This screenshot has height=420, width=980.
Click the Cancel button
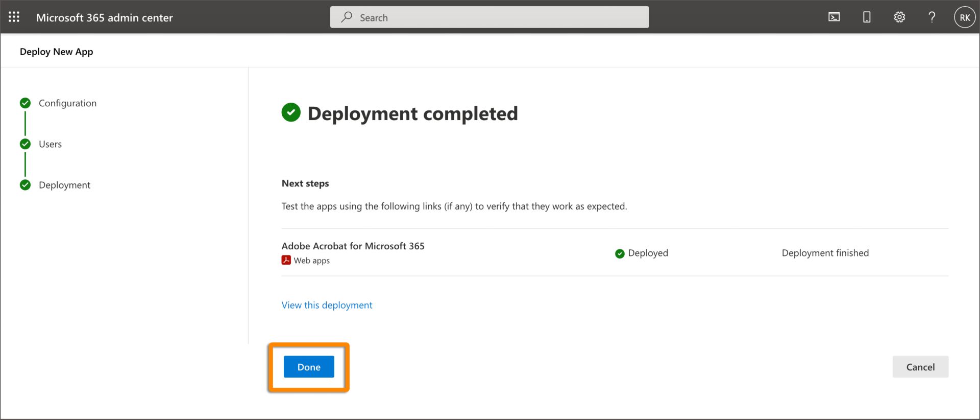(x=920, y=367)
